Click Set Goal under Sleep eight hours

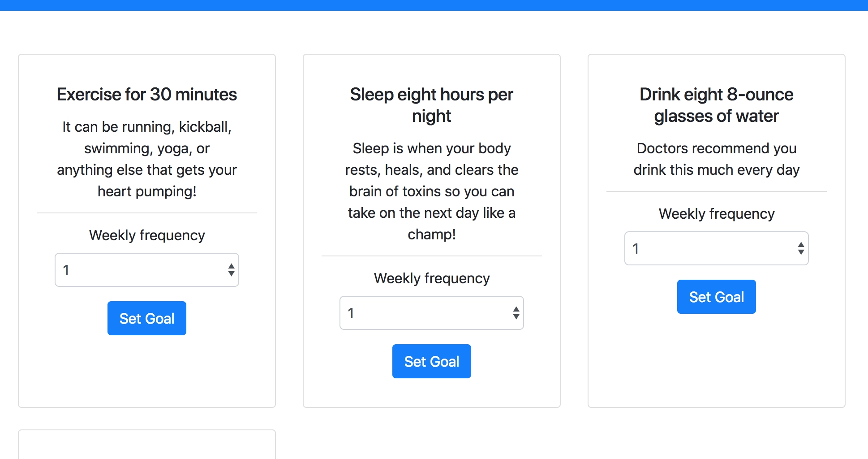click(x=432, y=361)
